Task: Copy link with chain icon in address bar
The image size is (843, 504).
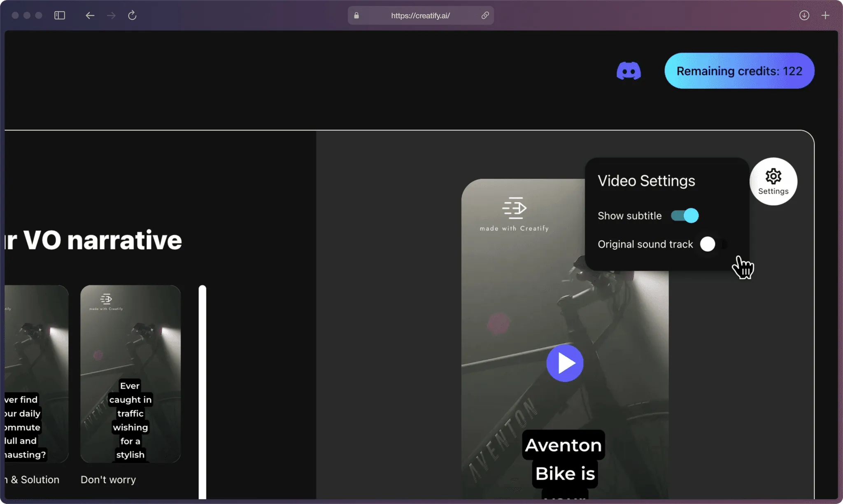Action: pyautogui.click(x=485, y=15)
